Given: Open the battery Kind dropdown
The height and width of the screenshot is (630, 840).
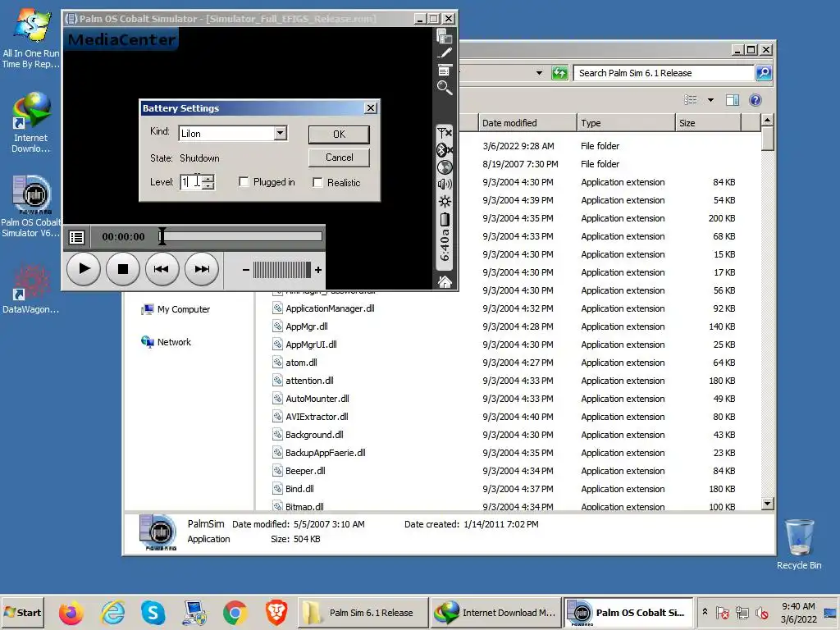Looking at the screenshot, I should click(x=281, y=134).
